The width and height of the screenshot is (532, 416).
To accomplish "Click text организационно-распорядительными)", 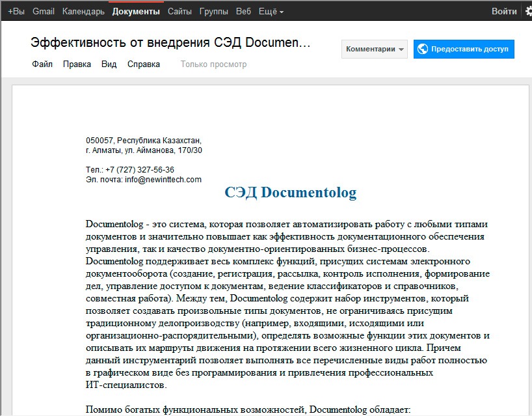I will [x=172, y=335].
